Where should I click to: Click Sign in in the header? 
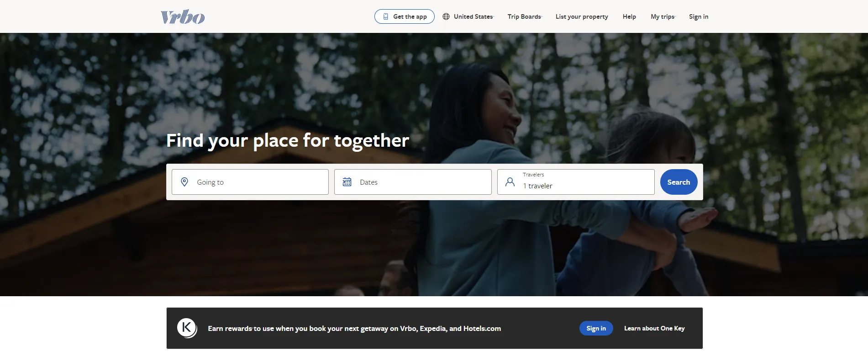(699, 16)
